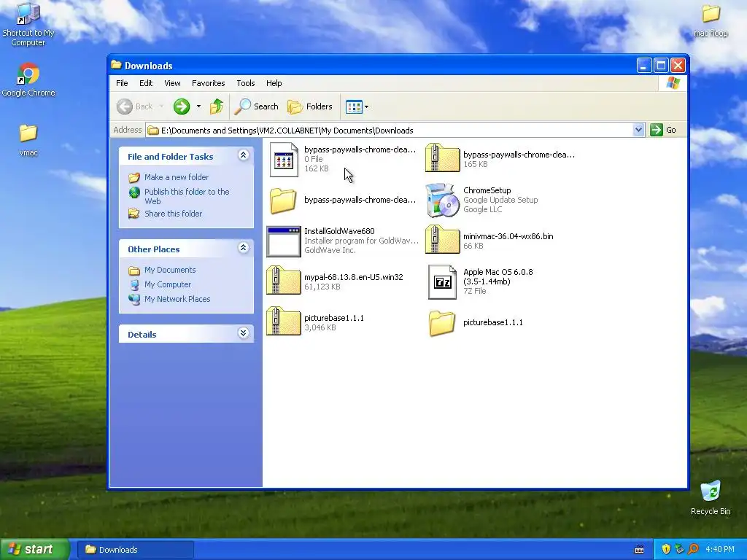The width and height of the screenshot is (747, 560).
Task: Open the View menu
Action: point(172,83)
